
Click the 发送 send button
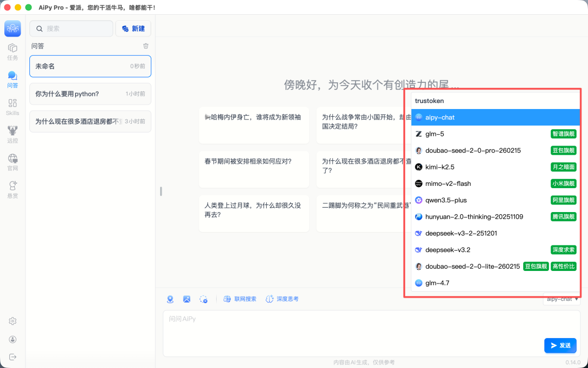coord(560,345)
